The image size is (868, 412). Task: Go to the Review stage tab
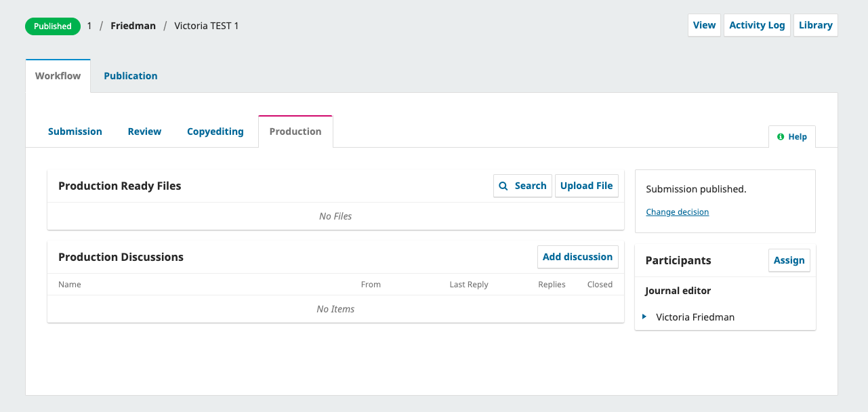point(144,131)
